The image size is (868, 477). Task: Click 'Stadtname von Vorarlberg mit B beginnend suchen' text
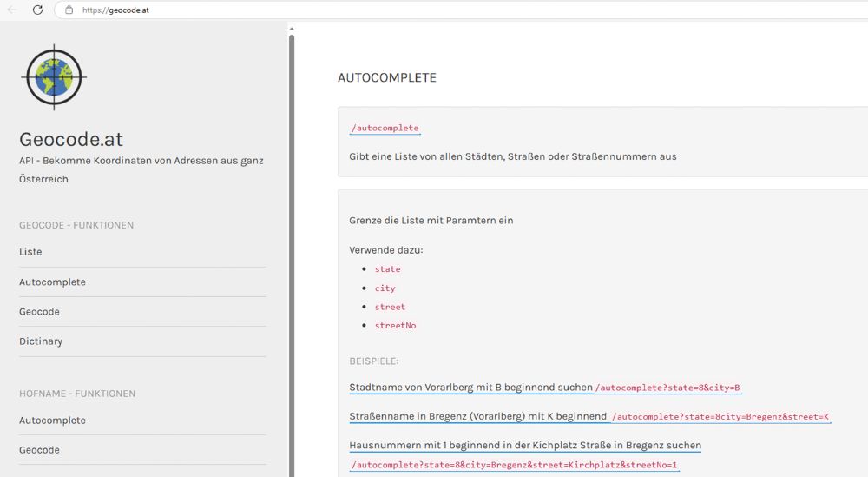point(471,388)
